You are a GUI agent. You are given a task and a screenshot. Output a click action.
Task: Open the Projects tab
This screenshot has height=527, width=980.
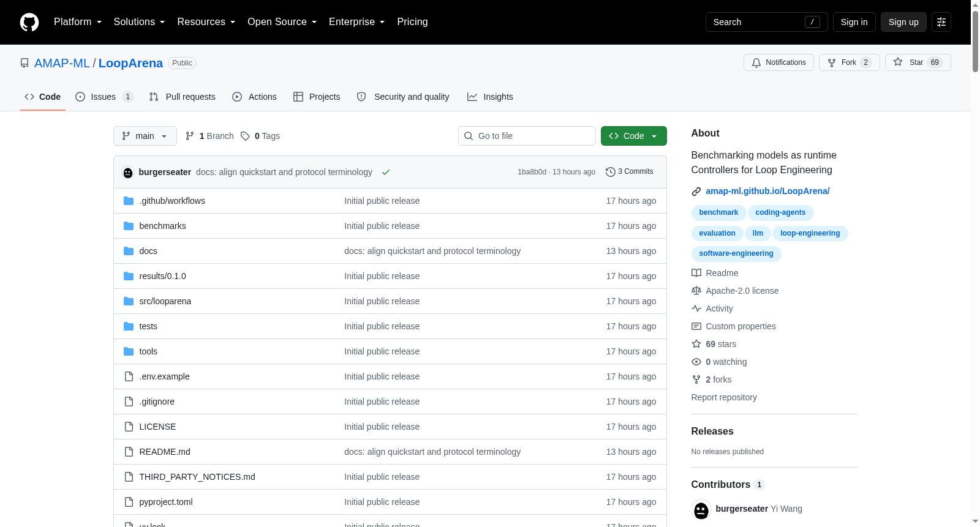[x=317, y=97]
